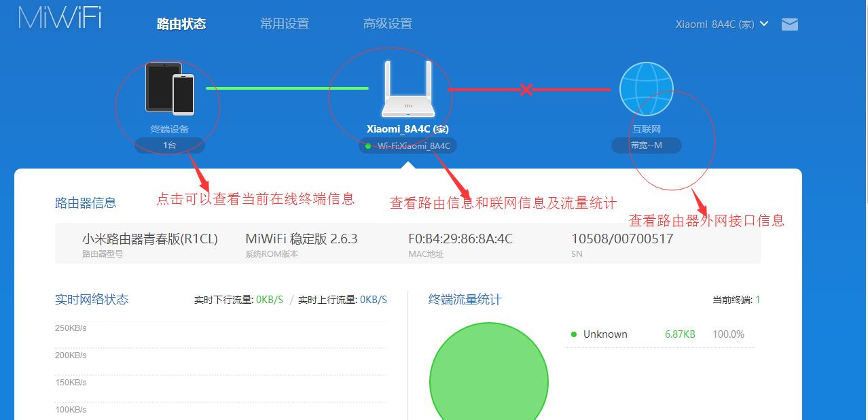The width and height of the screenshot is (868, 420).
Task: Click the 互联网 label
Action: point(647,128)
